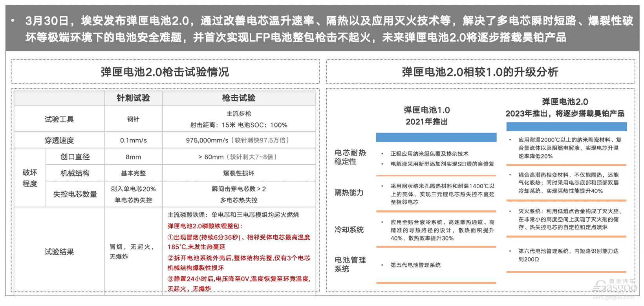Click bullet 应用全贴合液冷系统 paragraph
Viewport: 644px width, 306px height.
[443, 230]
